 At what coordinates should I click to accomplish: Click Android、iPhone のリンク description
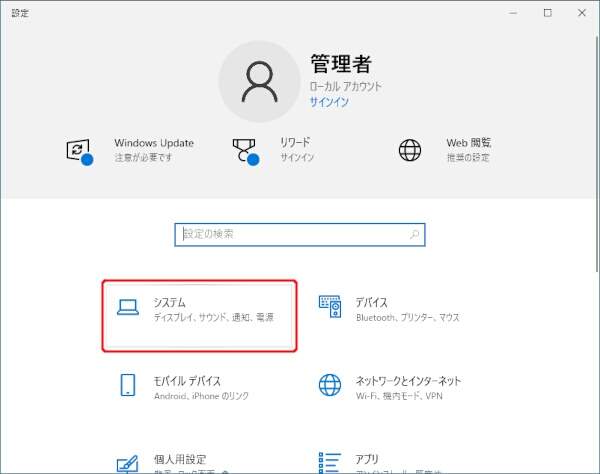click(201, 396)
